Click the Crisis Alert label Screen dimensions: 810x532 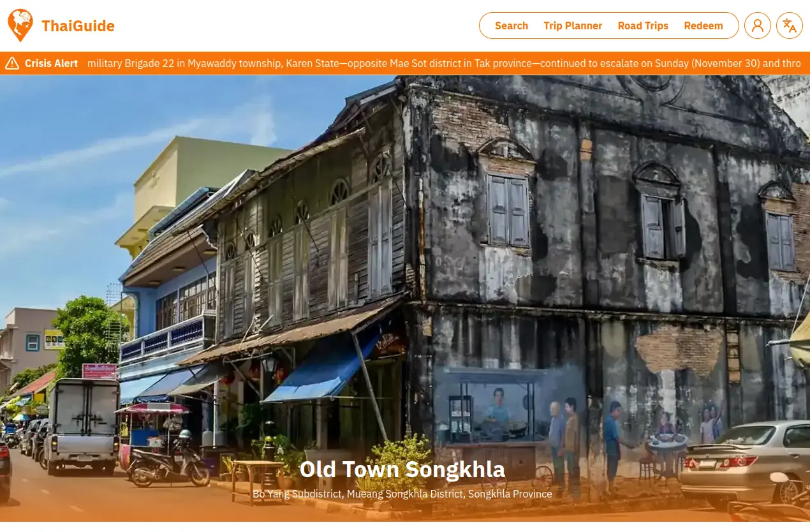[x=51, y=63]
